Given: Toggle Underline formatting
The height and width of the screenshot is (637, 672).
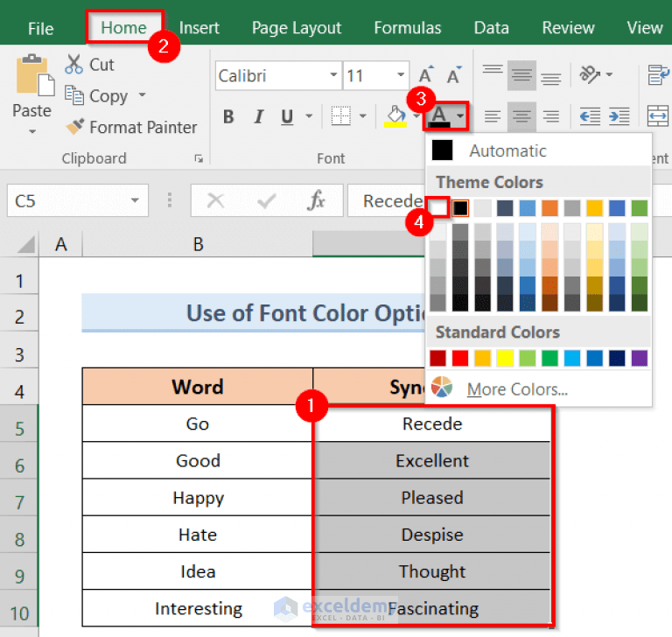Looking at the screenshot, I should click(x=287, y=116).
